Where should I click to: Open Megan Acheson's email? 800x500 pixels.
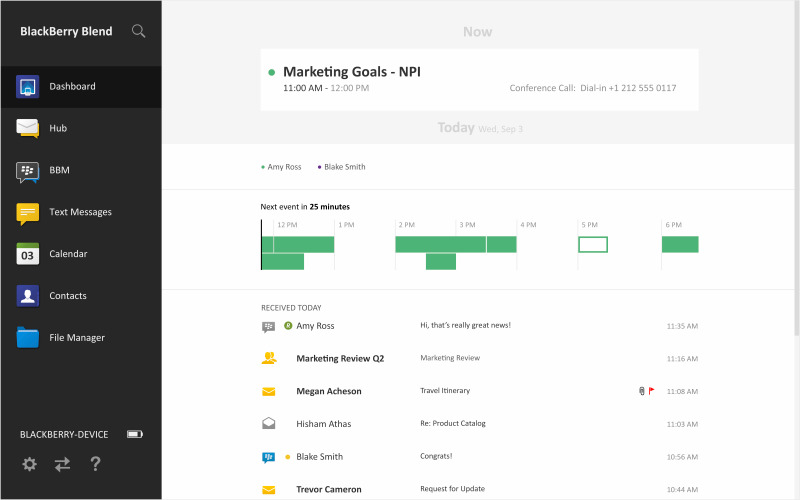[480, 391]
